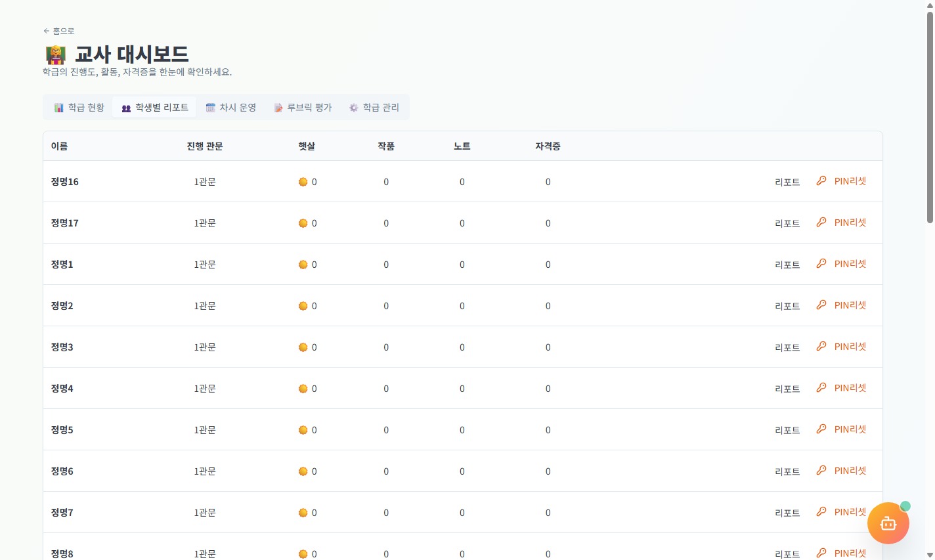Screen dimensions: 935x560
Task: Reset PIN with PIN리셋 for 정명17
Action: [850, 223]
